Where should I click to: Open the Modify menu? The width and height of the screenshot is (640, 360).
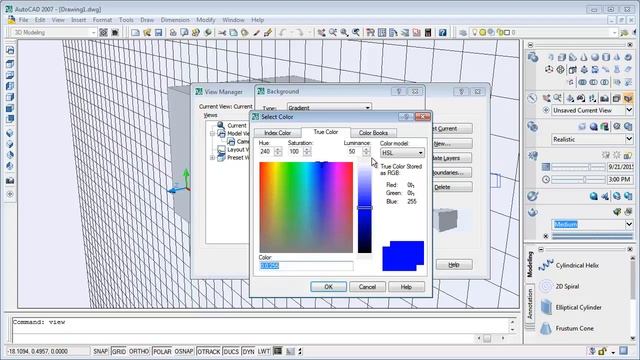pos(206,20)
